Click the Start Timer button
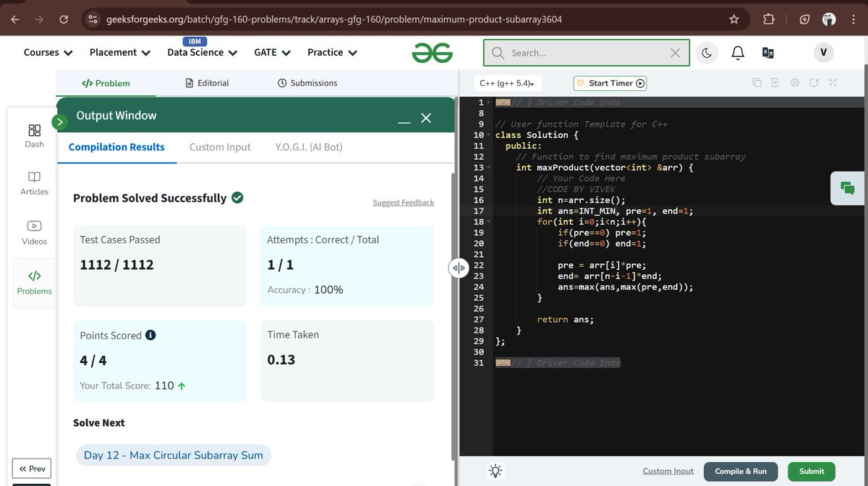This screenshot has height=486, width=868. tap(610, 83)
